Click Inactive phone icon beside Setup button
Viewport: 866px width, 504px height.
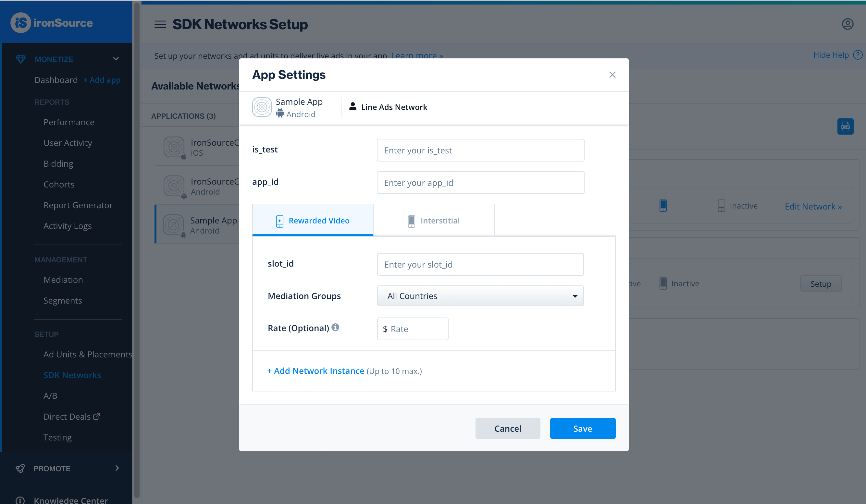pyautogui.click(x=663, y=283)
